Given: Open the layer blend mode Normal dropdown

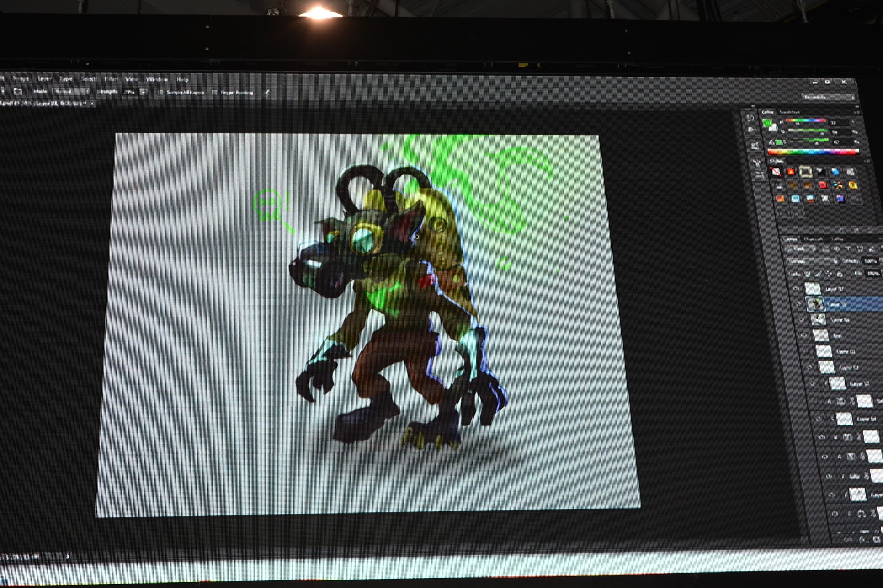Looking at the screenshot, I should pyautogui.click(x=812, y=261).
